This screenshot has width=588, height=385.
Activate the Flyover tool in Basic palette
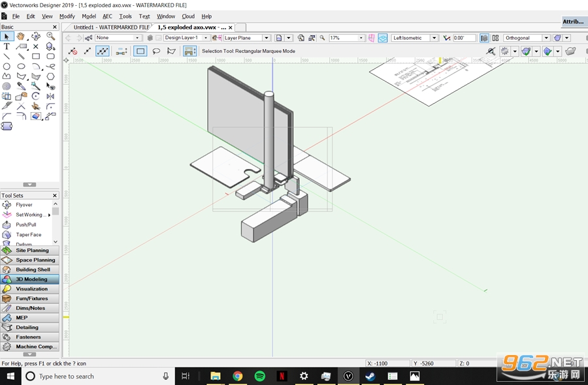pyautogui.click(x=36, y=37)
